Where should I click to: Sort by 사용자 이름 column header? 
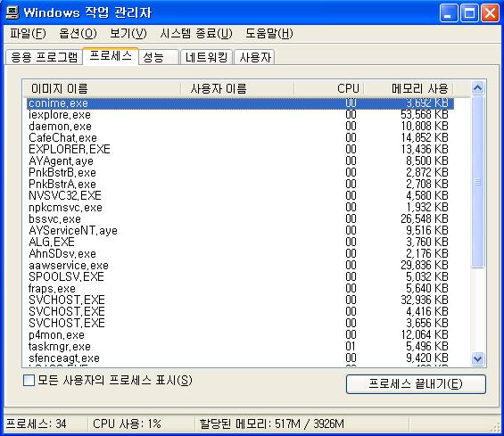click(237, 88)
